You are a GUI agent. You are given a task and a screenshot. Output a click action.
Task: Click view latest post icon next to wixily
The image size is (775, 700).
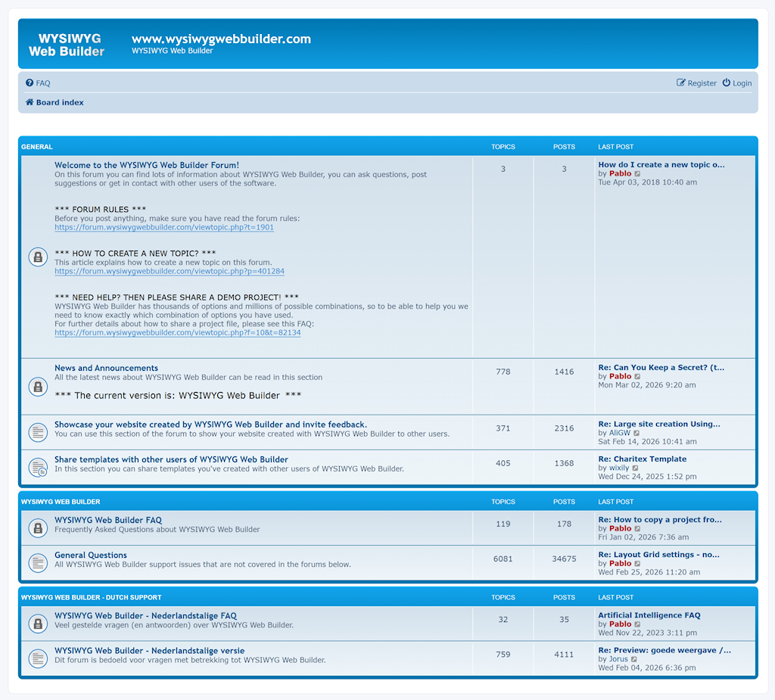point(636,468)
